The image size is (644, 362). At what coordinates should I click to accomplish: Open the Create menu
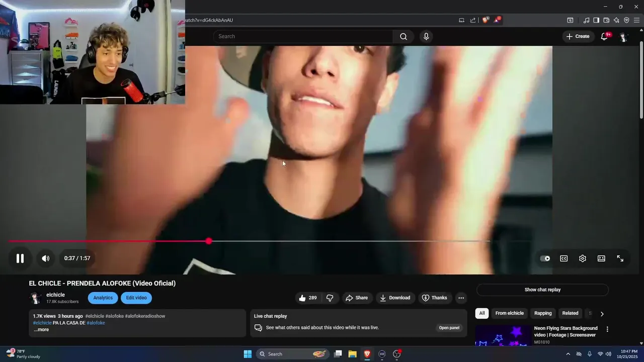pos(578,36)
